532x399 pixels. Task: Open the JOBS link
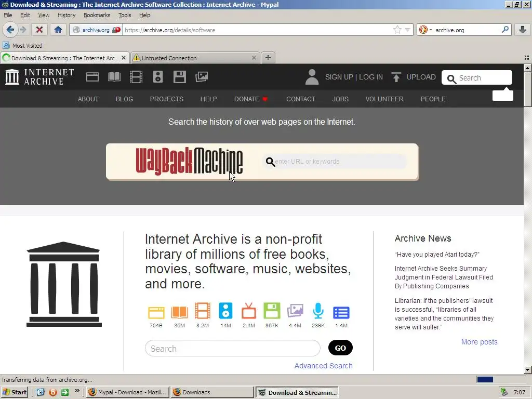point(340,99)
